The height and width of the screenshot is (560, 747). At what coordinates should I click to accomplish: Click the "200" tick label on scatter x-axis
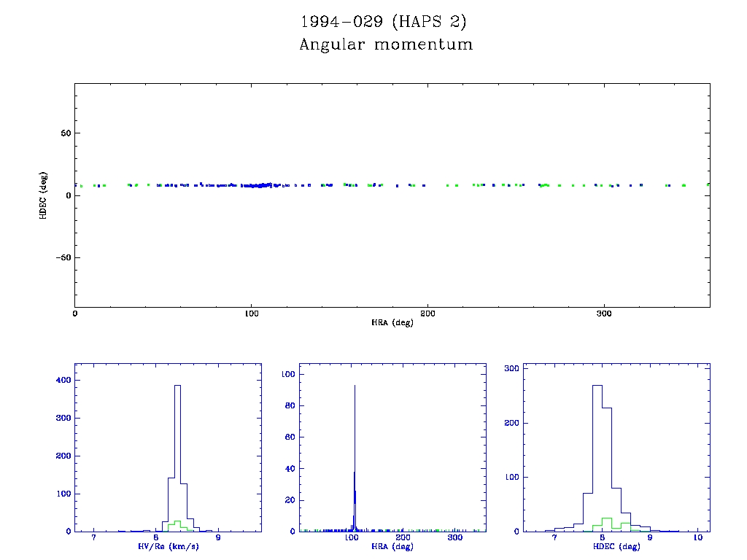click(427, 314)
